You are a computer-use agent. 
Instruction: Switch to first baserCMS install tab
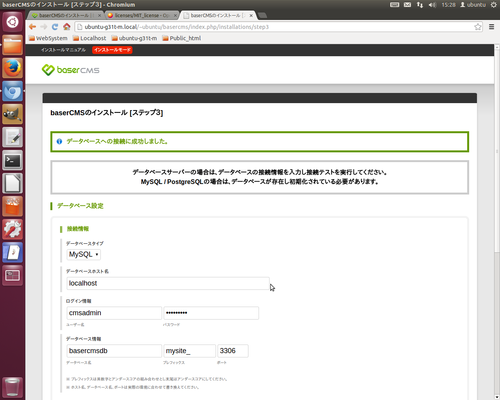(65, 15)
